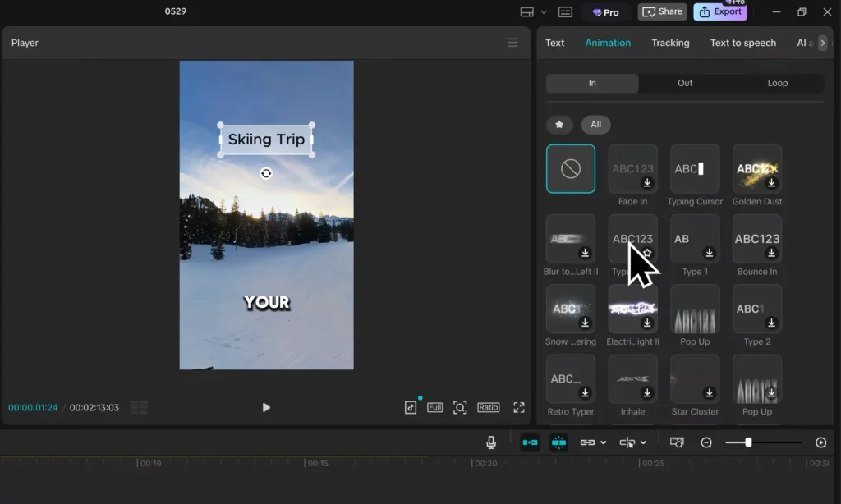Apply the Inhale animation

point(633,379)
